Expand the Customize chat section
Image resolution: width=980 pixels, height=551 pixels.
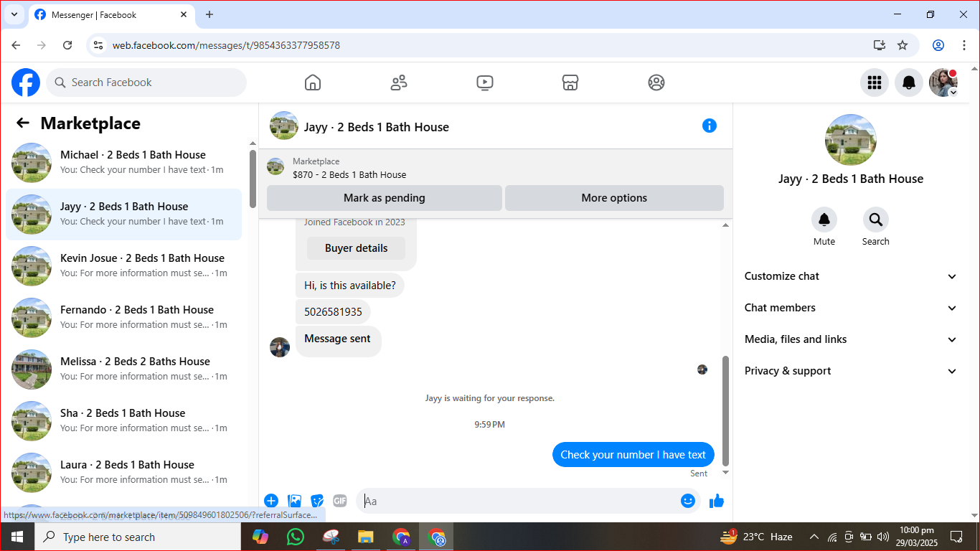pos(850,276)
